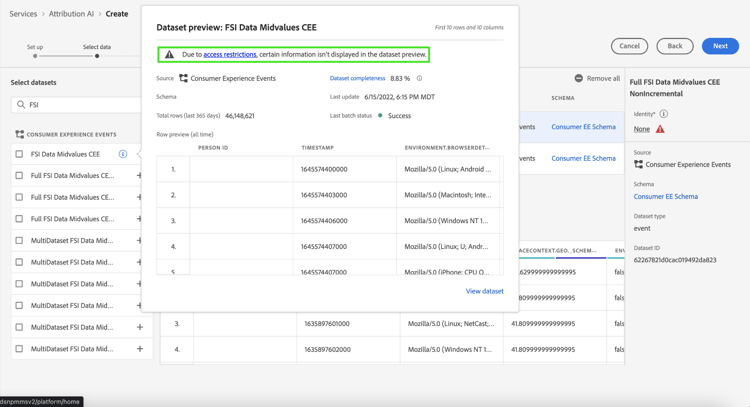Click source icon in the right details panel
Image resolution: width=750 pixels, height=407 pixels.
pyautogui.click(x=639, y=164)
